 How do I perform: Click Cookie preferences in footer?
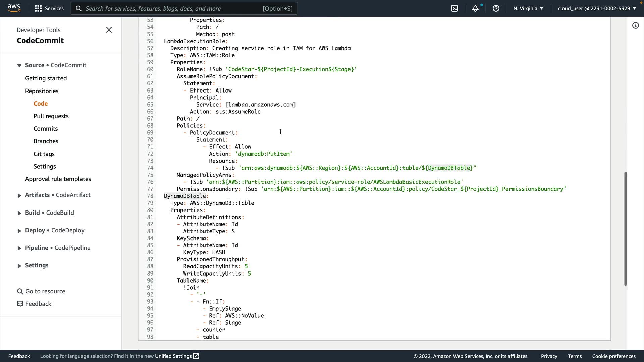coord(613,356)
